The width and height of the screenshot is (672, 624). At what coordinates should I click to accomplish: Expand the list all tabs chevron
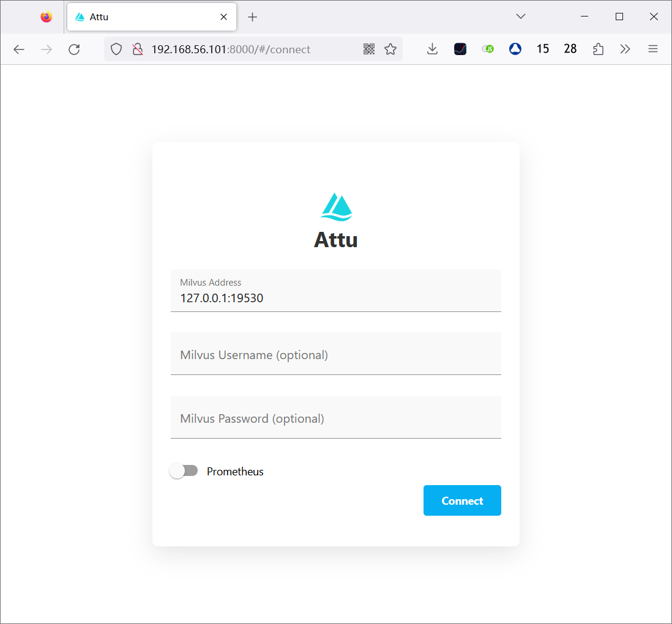click(x=521, y=17)
